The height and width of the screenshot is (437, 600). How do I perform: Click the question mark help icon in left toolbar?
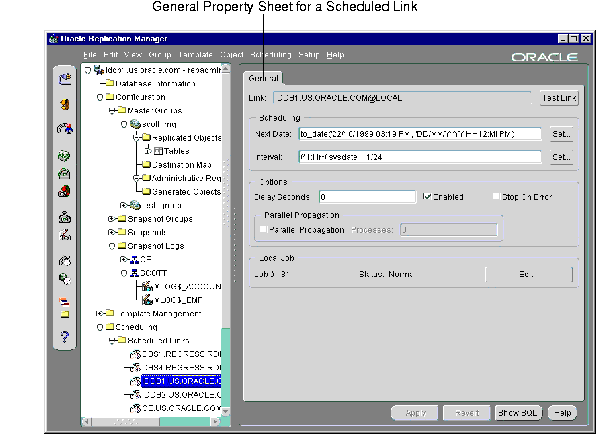(64, 337)
